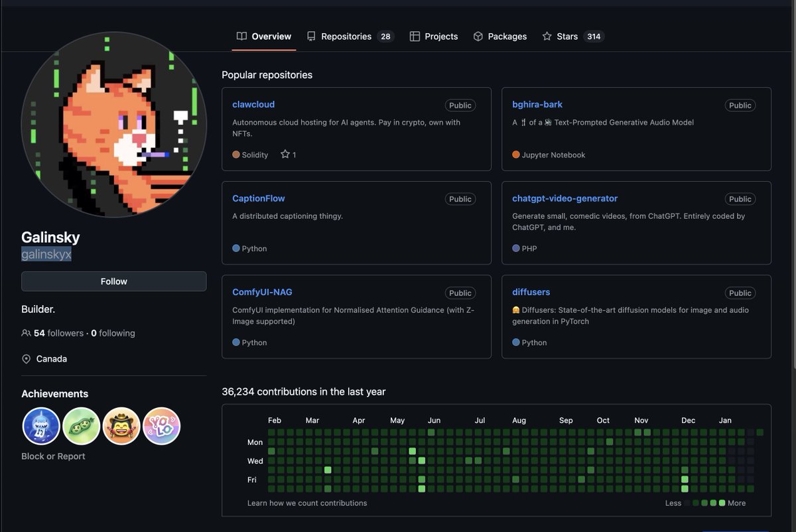
Task: Click the CaptionFlow description text
Action: [x=287, y=216]
